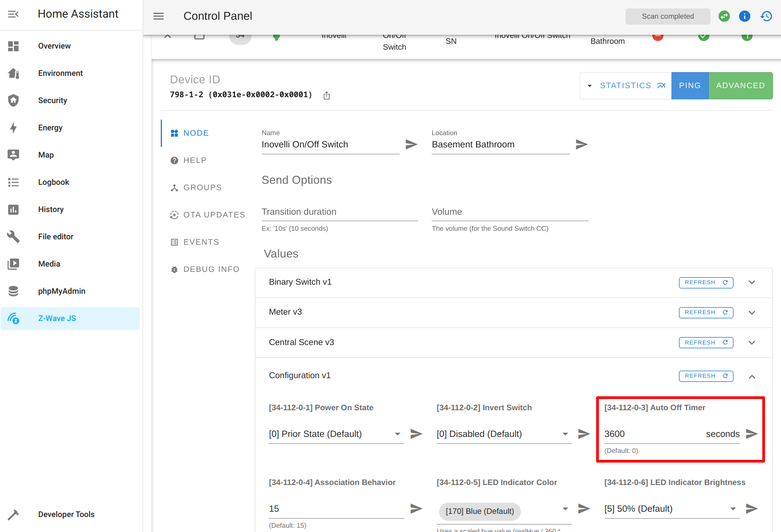This screenshot has width=781, height=532.
Task: Send the Association Behavior value
Action: tap(416, 508)
